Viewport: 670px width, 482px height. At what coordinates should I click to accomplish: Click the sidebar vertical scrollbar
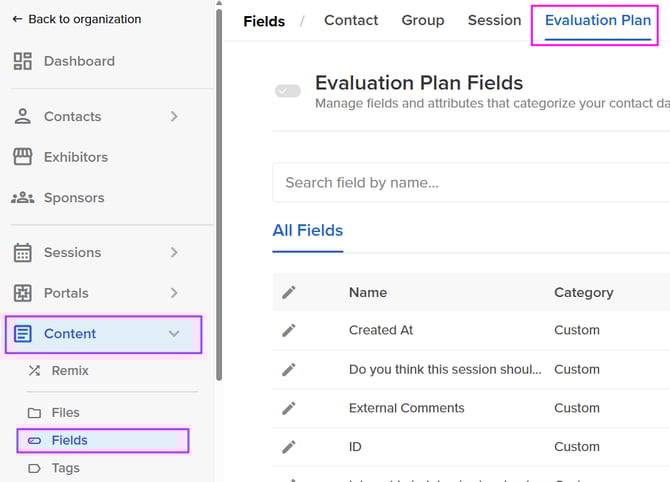point(220,200)
